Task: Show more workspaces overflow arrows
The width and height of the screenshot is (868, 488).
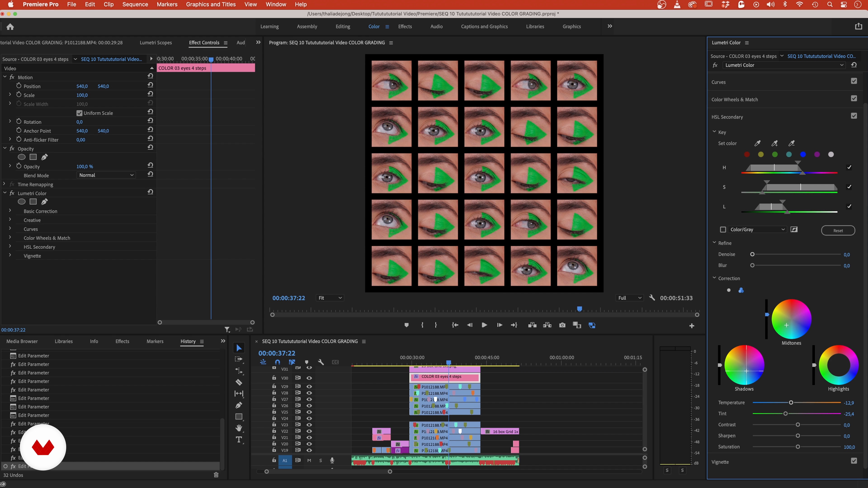Action: 610,26
